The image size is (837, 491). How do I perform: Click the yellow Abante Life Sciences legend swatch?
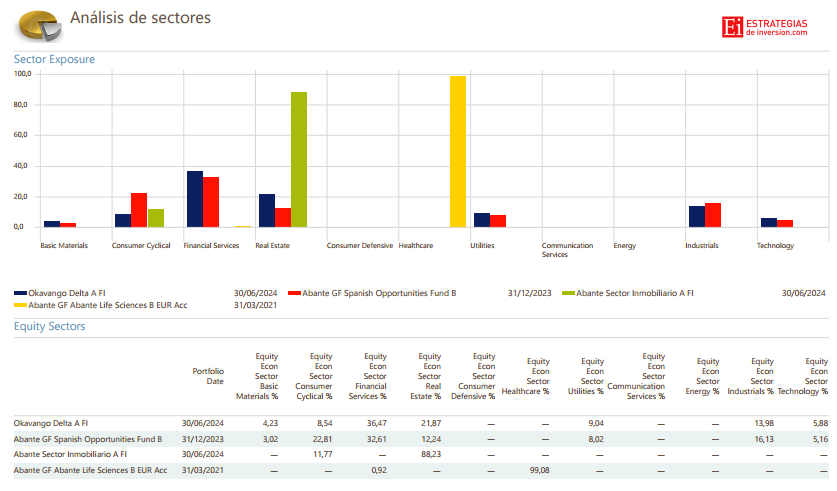(20, 305)
